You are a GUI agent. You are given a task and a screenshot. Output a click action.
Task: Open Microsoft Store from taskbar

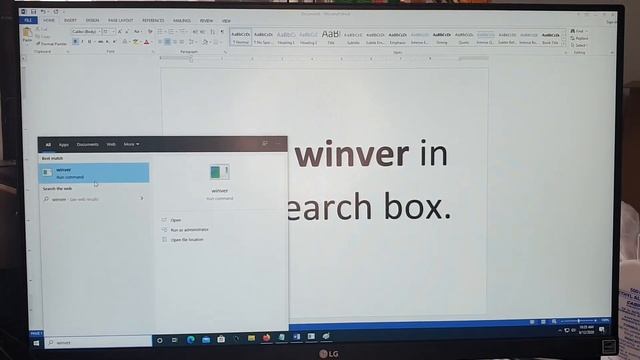point(221,339)
